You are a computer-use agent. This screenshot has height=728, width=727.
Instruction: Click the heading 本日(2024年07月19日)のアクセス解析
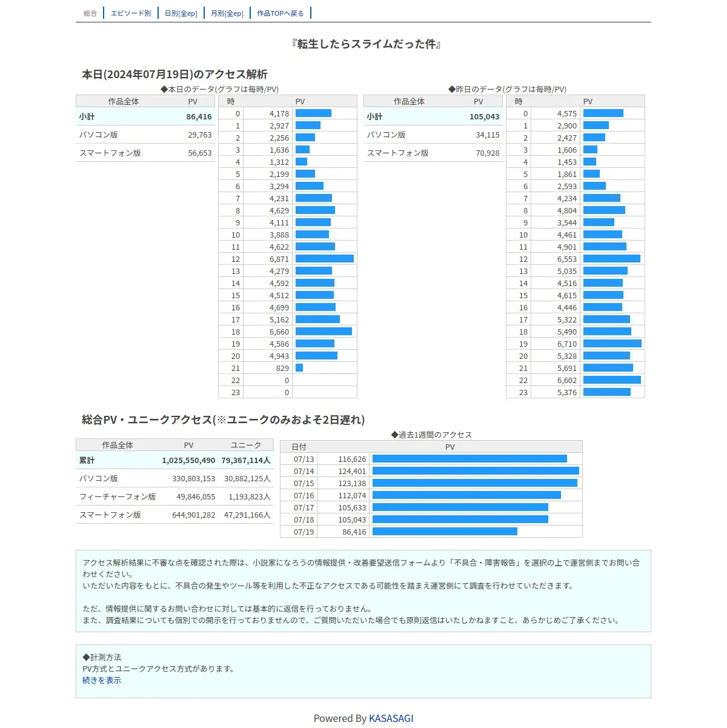[174, 75]
